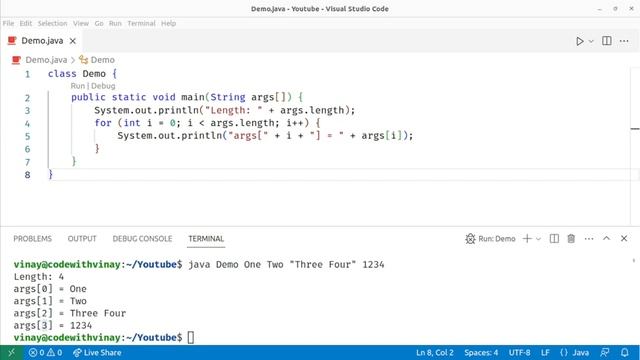Click Ln 8, Col 2 cursor position
The image size is (640, 360).
pos(435,353)
